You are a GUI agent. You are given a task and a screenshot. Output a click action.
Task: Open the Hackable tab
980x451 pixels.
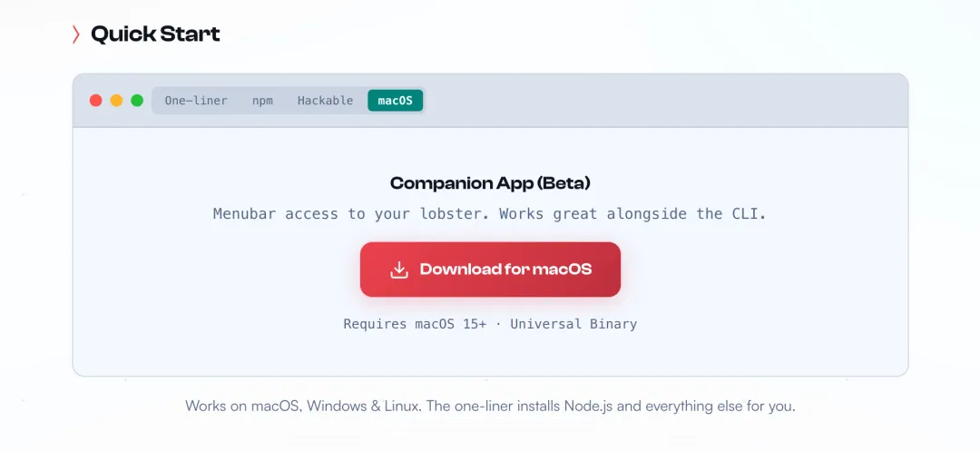click(325, 101)
